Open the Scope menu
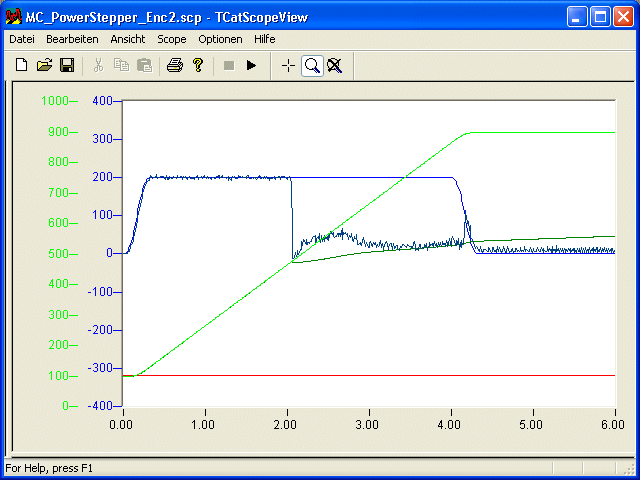Screen dimensions: 640x480 172,39
